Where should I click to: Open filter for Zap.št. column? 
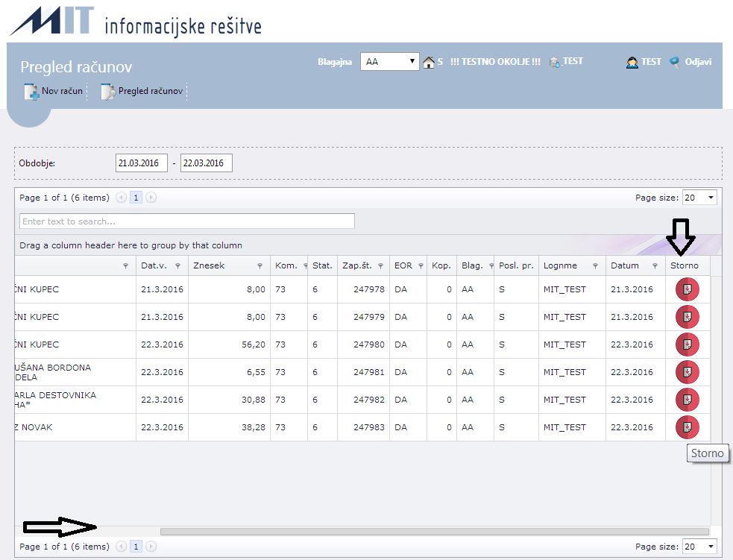380,265
